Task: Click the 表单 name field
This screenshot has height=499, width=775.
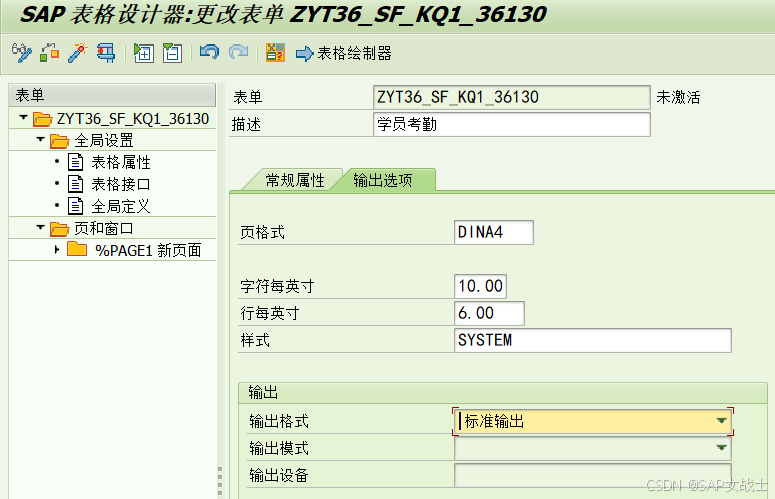Action: [512, 97]
